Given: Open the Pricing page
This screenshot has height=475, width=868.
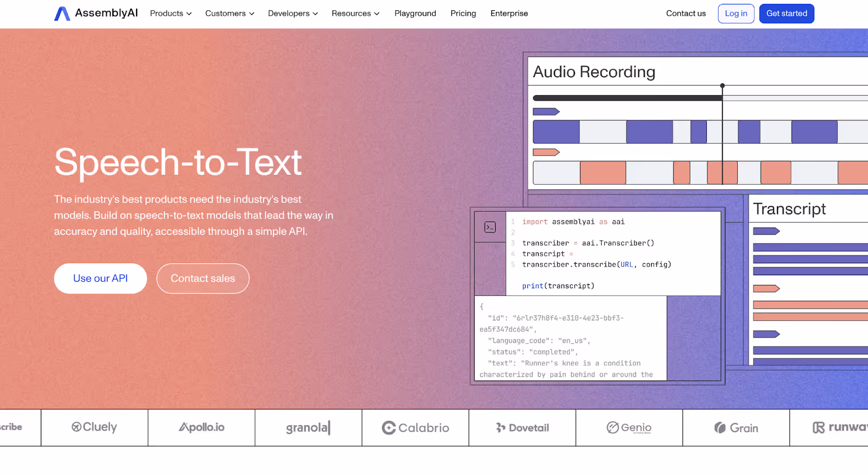Looking at the screenshot, I should click(x=463, y=14).
